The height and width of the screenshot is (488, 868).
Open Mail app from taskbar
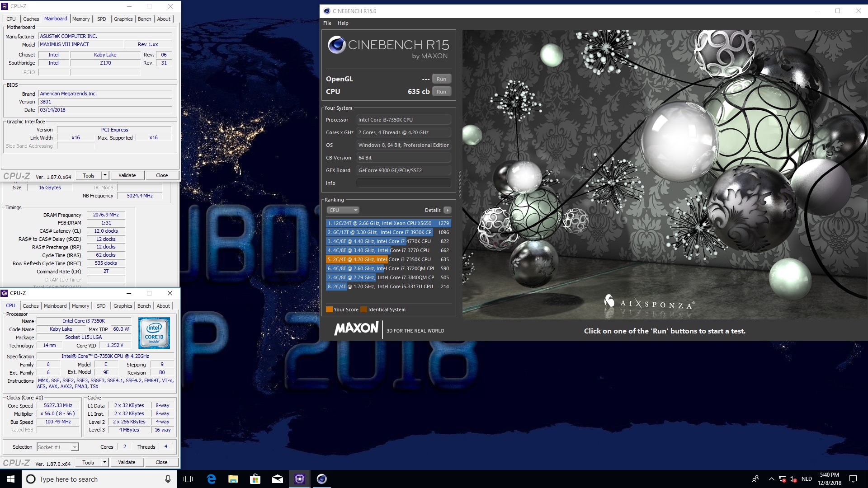[x=277, y=479]
